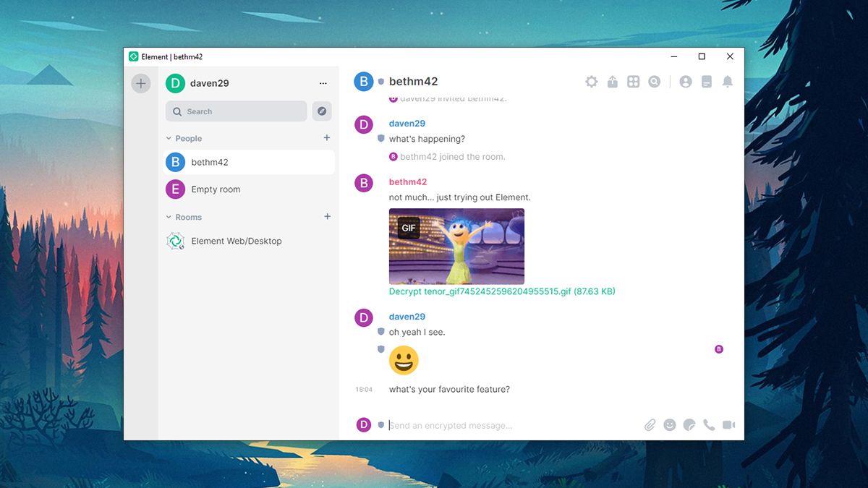Screen dimensions: 868x488
Task: Open the sticker picker icon
Action: pyautogui.click(x=689, y=424)
